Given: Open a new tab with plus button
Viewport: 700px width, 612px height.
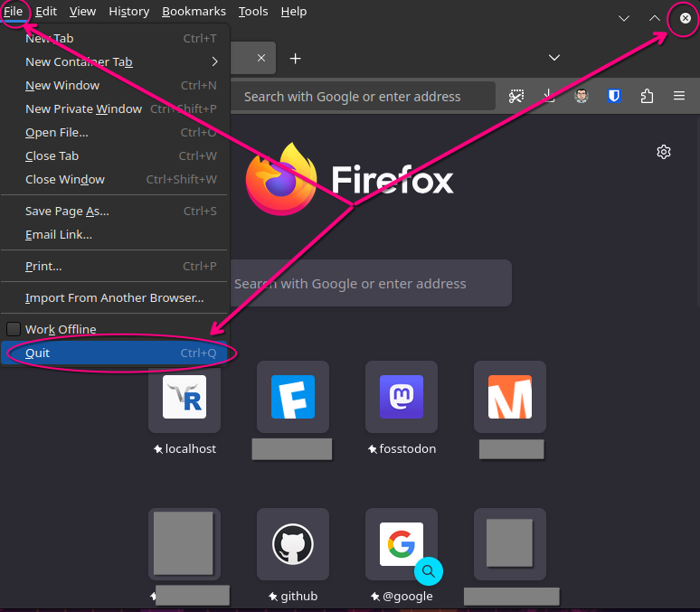Looking at the screenshot, I should (295, 59).
